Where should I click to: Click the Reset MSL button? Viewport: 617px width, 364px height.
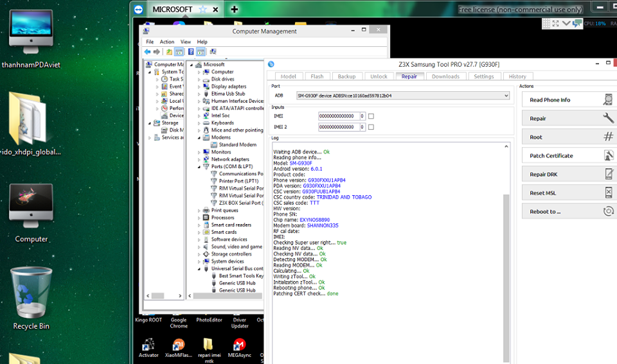click(x=569, y=193)
